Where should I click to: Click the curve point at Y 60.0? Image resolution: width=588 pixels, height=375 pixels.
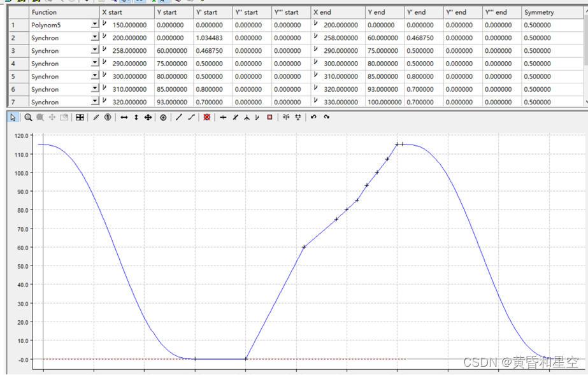pos(304,247)
